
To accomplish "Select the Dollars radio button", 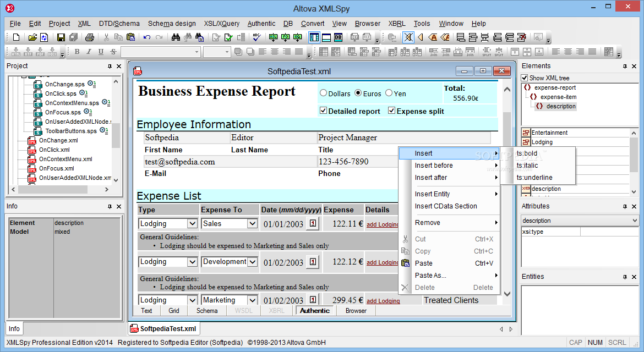I will coord(323,93).
